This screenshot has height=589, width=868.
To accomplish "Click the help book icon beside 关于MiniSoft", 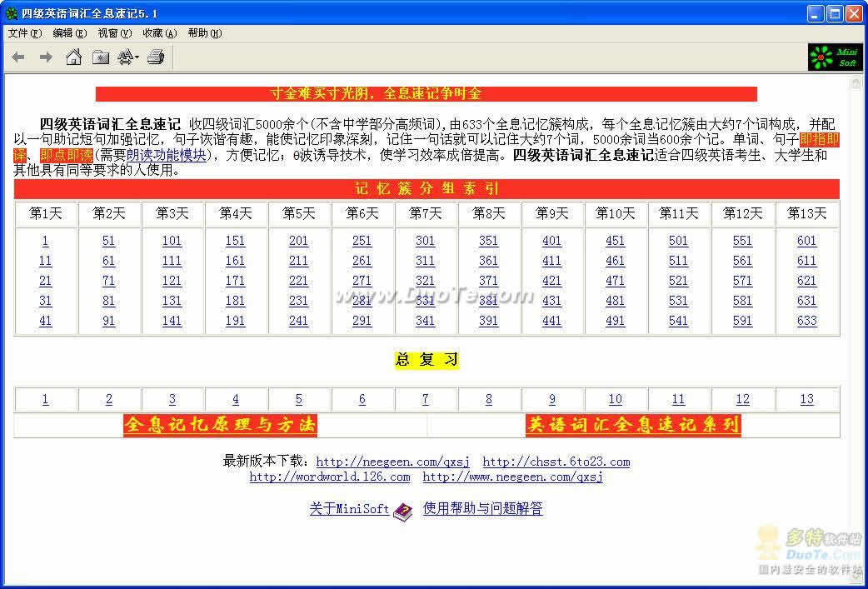I will click(x=402, y=511).
